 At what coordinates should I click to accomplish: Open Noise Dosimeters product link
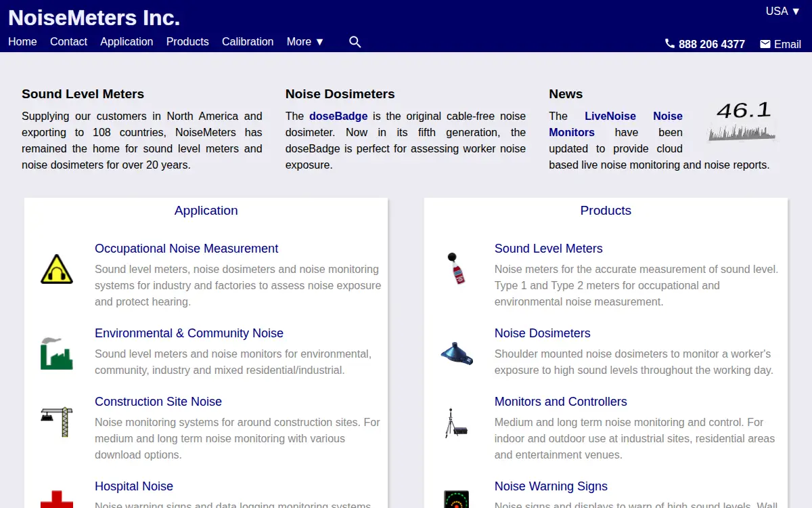(x=542, y=333)
